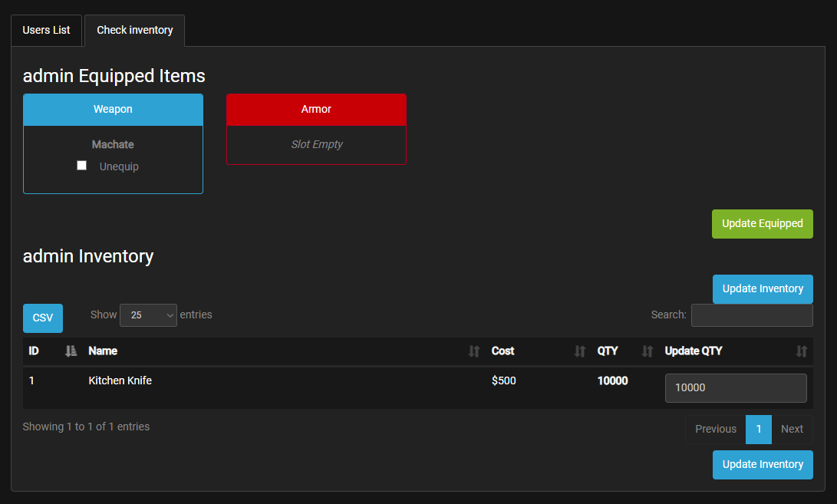Click the QTY column sort arrows

647,351
